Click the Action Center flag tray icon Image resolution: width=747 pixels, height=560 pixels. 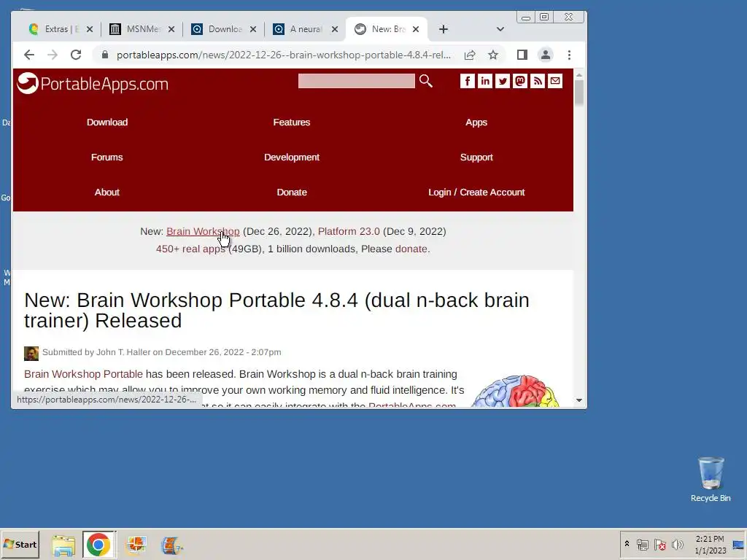[659, 544]
